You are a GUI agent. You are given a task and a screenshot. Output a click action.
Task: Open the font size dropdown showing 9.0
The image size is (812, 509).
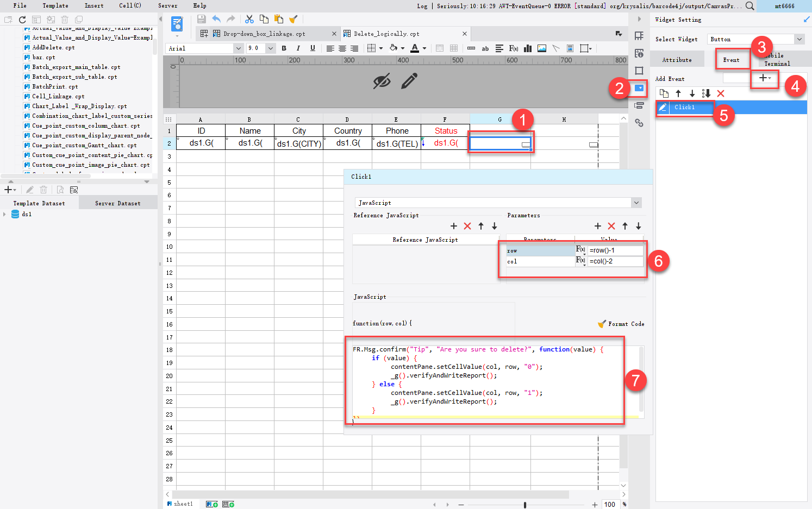[x=270, y=48]
